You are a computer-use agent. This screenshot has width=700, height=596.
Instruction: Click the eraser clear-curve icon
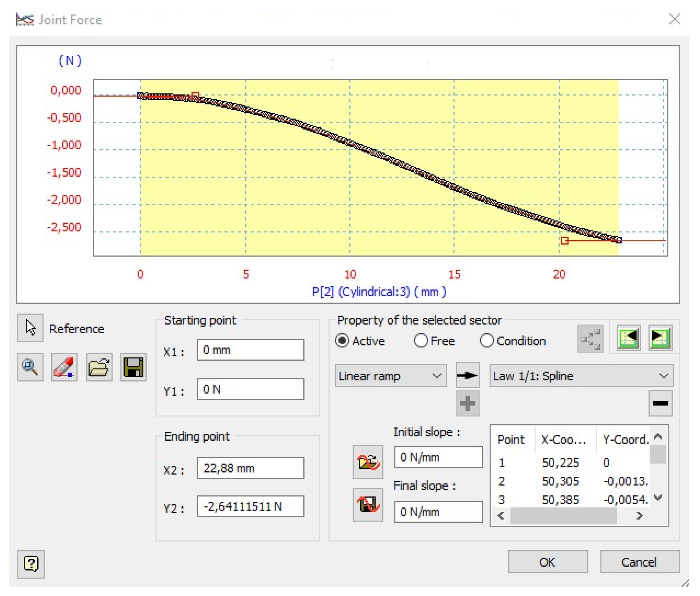[64, 367]
